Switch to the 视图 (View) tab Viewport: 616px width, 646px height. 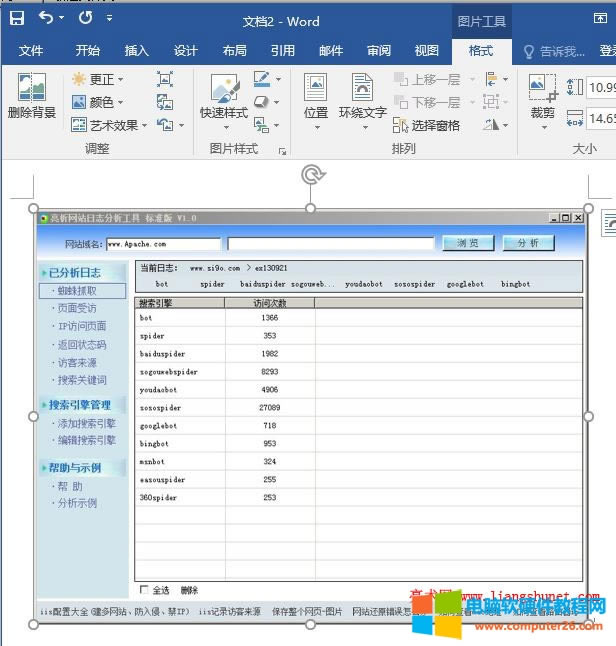click(x=426, y=51)
